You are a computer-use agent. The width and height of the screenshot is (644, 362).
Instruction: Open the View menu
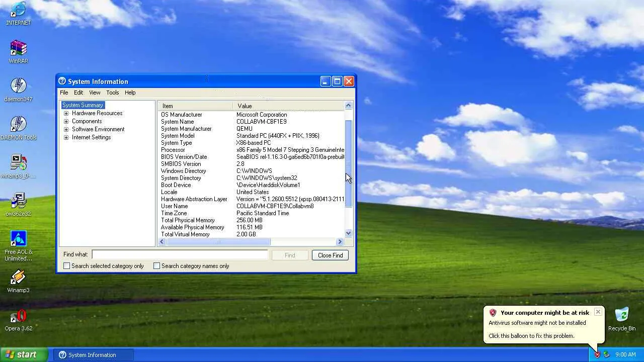tap(95, 93)
